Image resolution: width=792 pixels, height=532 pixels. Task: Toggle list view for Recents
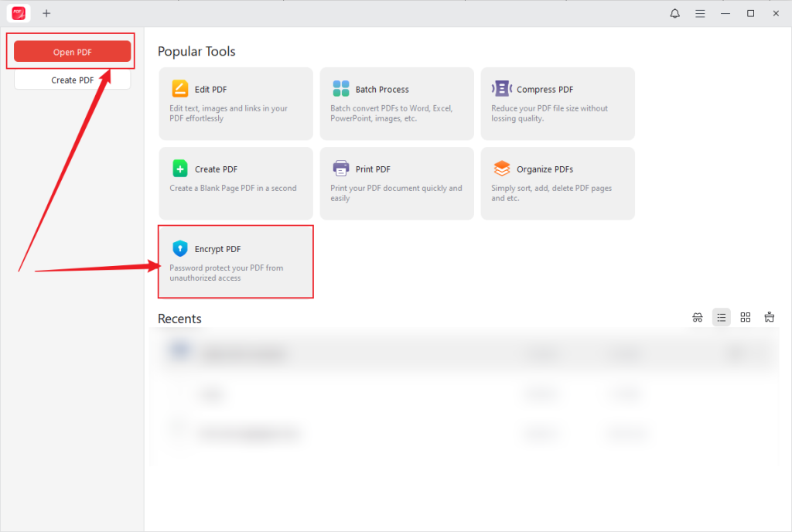click(722, 317)
